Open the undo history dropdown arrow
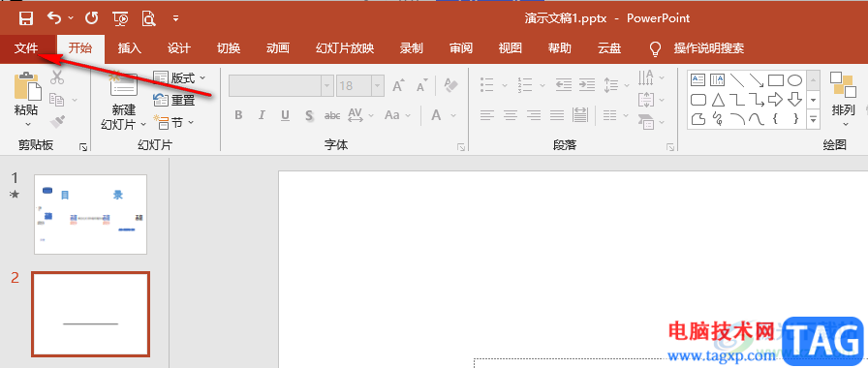The image size is (868, 368). (71, 18)
